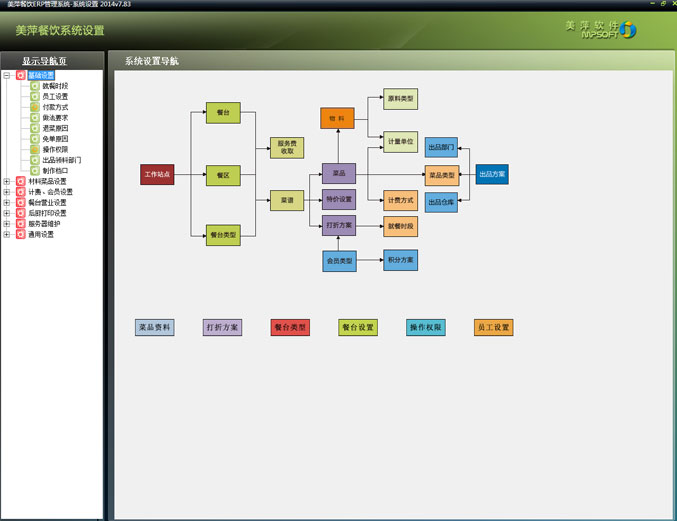The height and width of the screenshot is (521, 677).
Task: Open 员工设置 orange shortcut button
Action: click(494, 327)
